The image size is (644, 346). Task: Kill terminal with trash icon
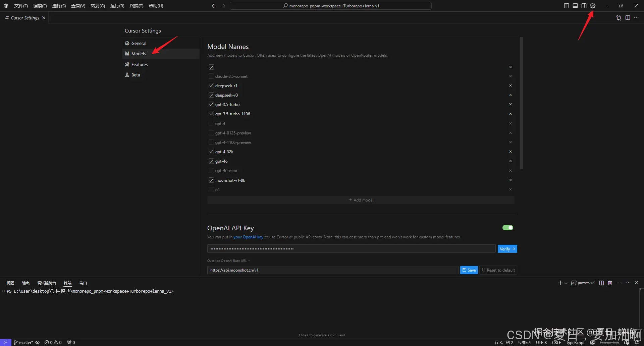tap(610, 283)
